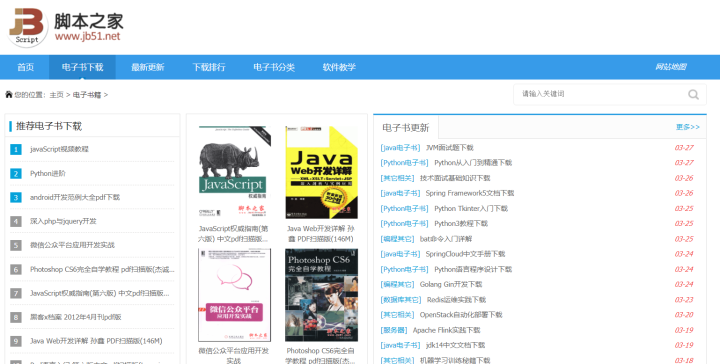Open Python从入门到精通下载 entry
Image resolution: width=720 pixels, height=364 pixels.
point(473,163)
